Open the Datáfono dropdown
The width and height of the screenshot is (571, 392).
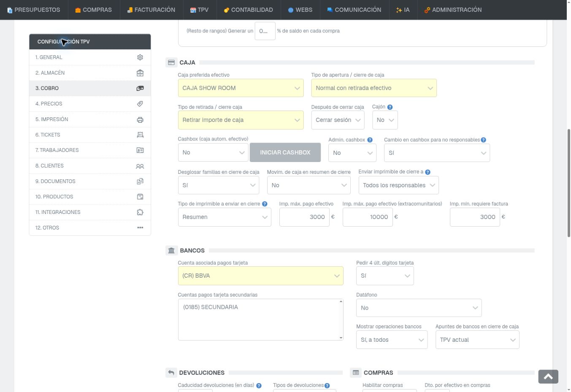pos(419,308)
